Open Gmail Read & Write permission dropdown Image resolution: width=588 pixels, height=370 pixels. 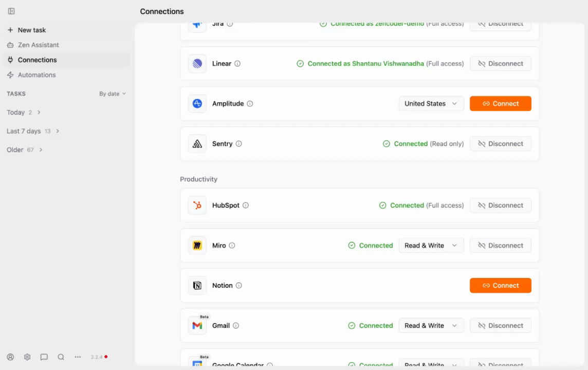tap(431, 326)
